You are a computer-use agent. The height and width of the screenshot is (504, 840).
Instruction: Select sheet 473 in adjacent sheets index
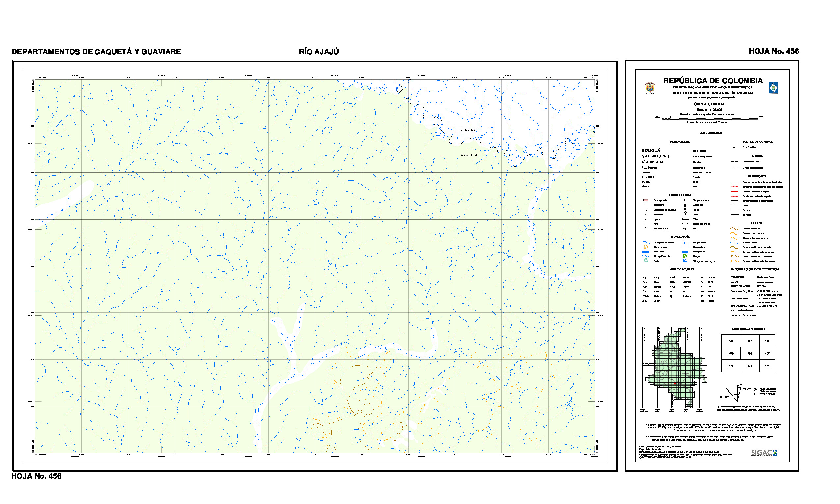pyautogui.click(x=750, y=366)
